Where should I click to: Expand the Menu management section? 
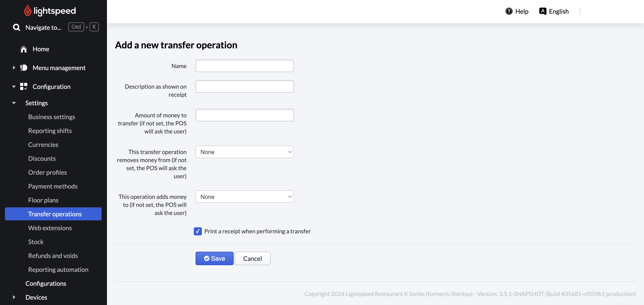[14, 68]
